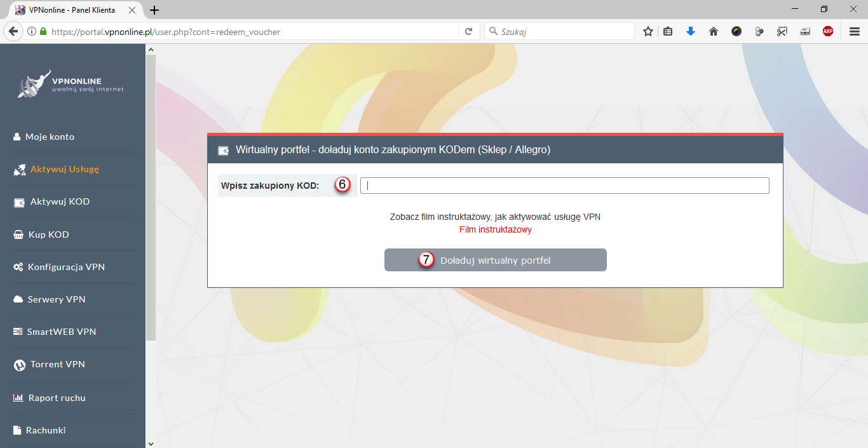Click the sidebar scrollbar up arrow

click(x=151, y=48)
